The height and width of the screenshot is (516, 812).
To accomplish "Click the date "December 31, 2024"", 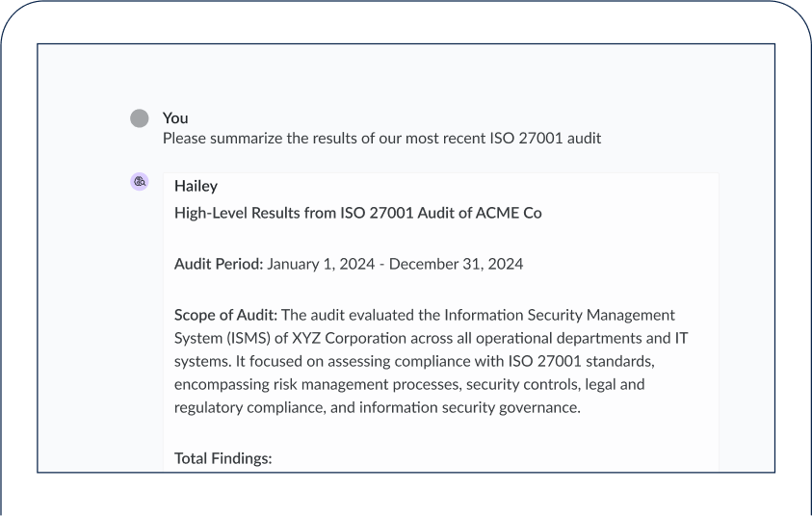I will [x=456, y=264].
